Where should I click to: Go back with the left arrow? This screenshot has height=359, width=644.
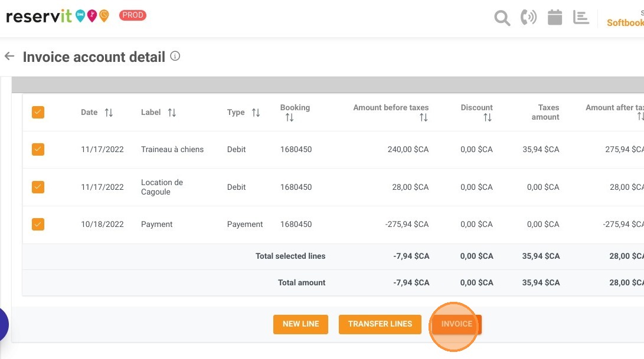pyautogui.click(x=9, y=56)
